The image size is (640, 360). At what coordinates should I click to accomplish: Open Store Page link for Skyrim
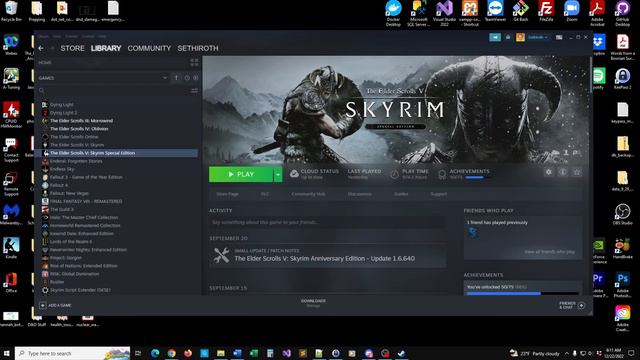(227, 194)
